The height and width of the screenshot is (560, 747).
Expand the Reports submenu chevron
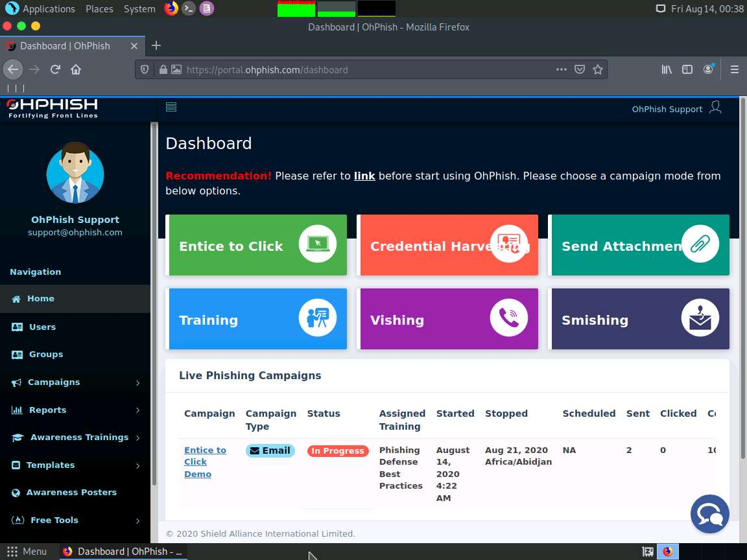pyautogui.click(x=137, y=410)
